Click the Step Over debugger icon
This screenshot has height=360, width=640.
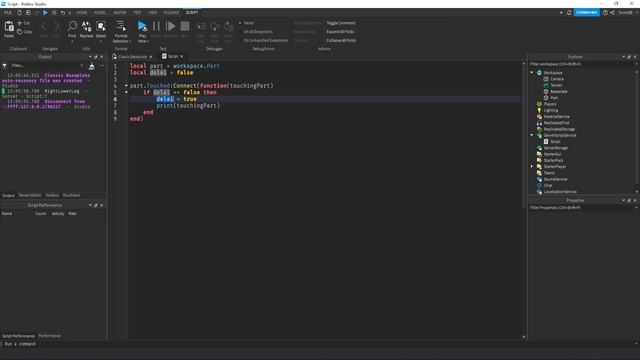[215, 27]
